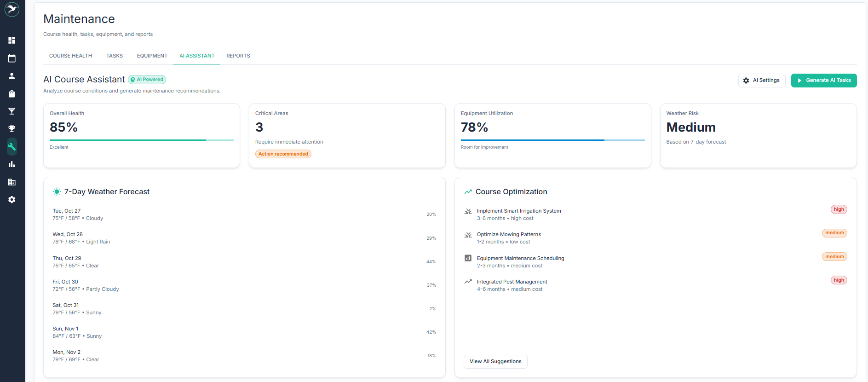Switch to the Tasks tab

[115, 56]
